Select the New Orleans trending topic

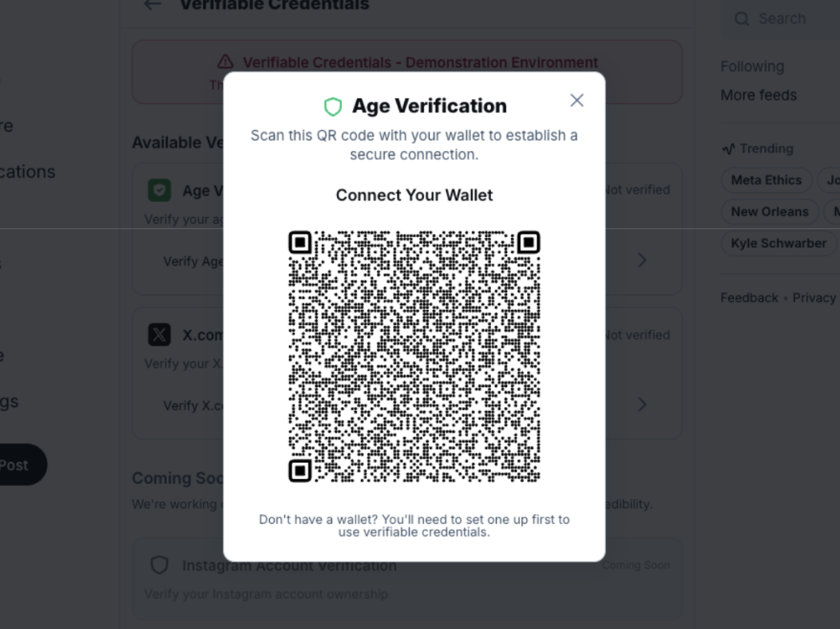click(x=769, y=212)
